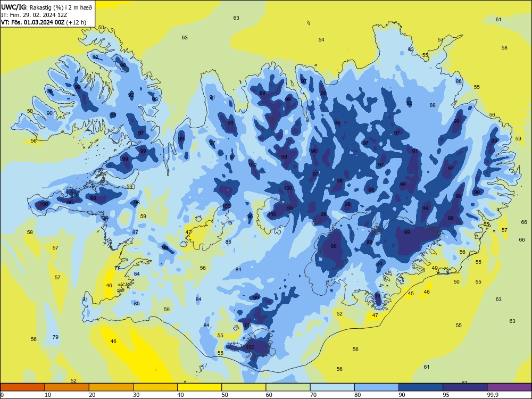Select the map value '45'

[411, 294]
